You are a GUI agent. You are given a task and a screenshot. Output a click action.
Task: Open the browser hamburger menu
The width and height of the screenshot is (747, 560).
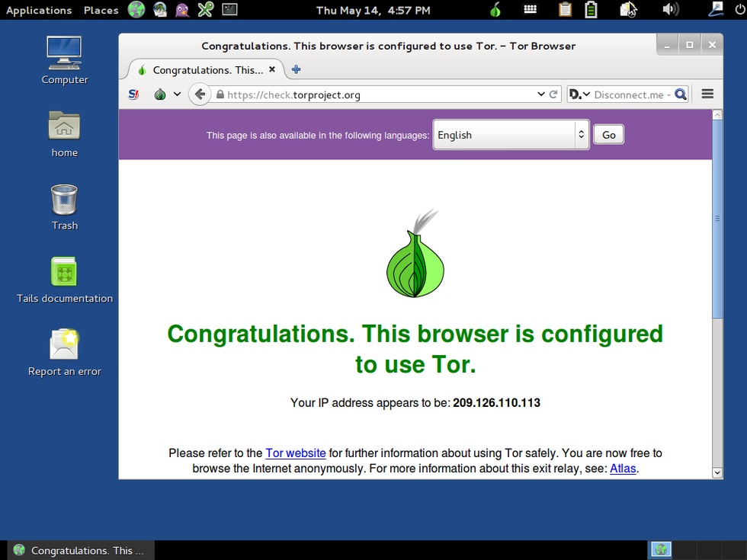coord(707,94)
